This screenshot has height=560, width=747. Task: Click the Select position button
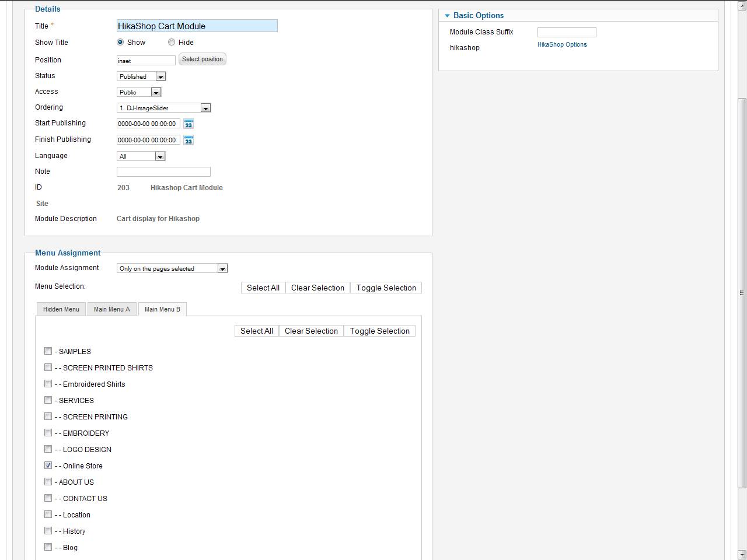pos(203,59)
